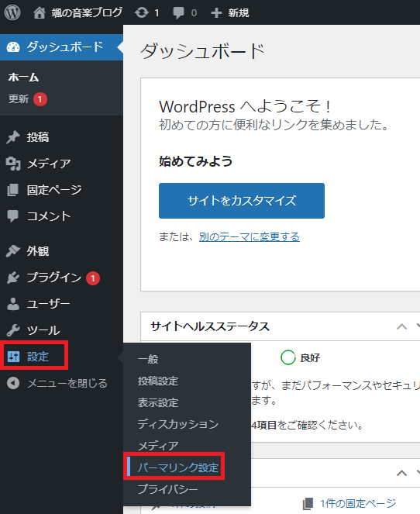The height and width of the screenshot is (514, 420).
Task: Select 一般 in settings flyout
Action: pos(149,359)
